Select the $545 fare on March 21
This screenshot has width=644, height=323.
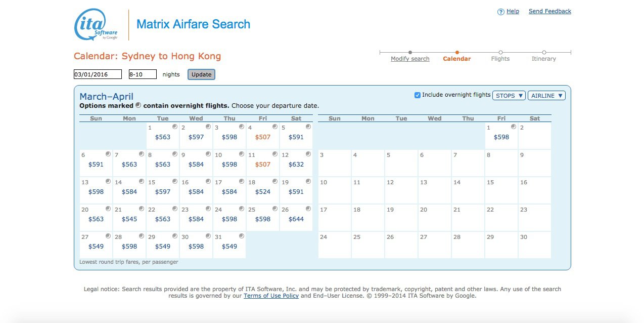pos(129,219)
